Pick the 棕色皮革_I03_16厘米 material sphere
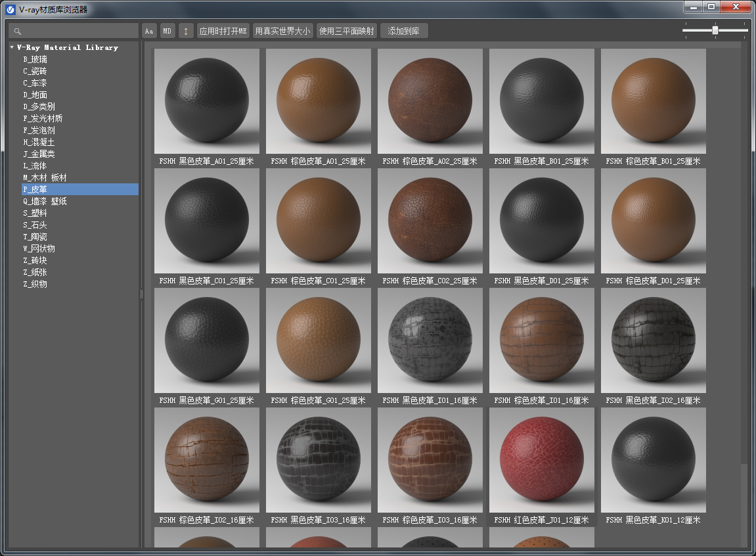The height and width of the screenshot is (556, 756). tap(430, 460)
